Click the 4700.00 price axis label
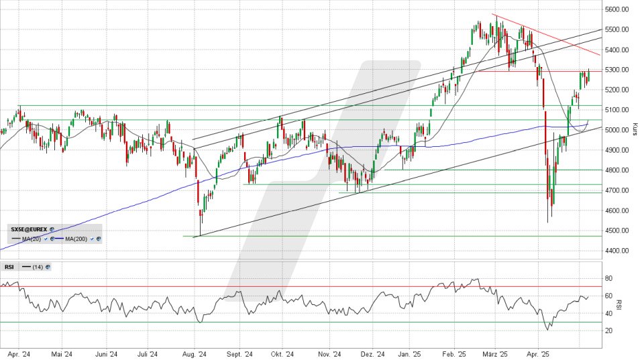Viewport: 644px width, 362px height. click(617, 190)
